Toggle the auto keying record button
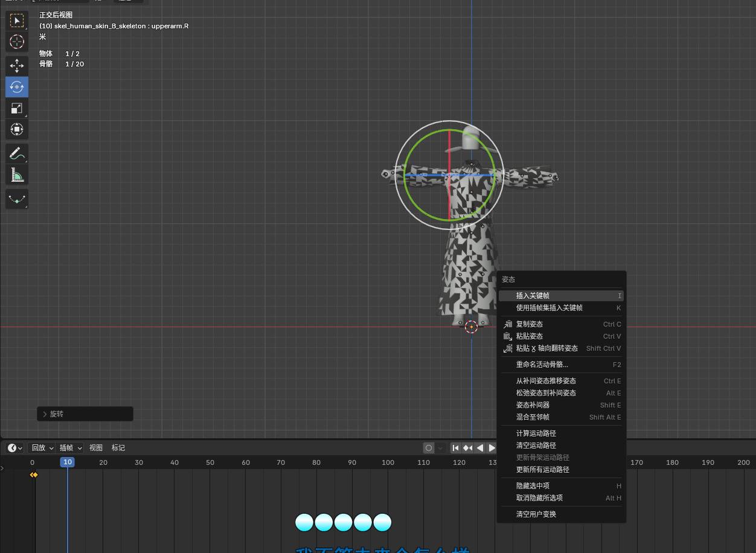The image size is (756, 553). click(x=429, y=448)
